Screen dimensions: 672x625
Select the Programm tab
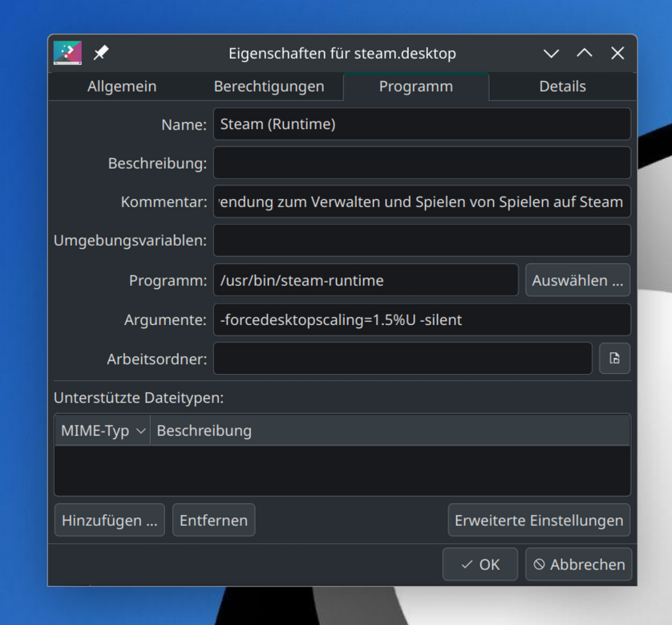tap(416, 87)
